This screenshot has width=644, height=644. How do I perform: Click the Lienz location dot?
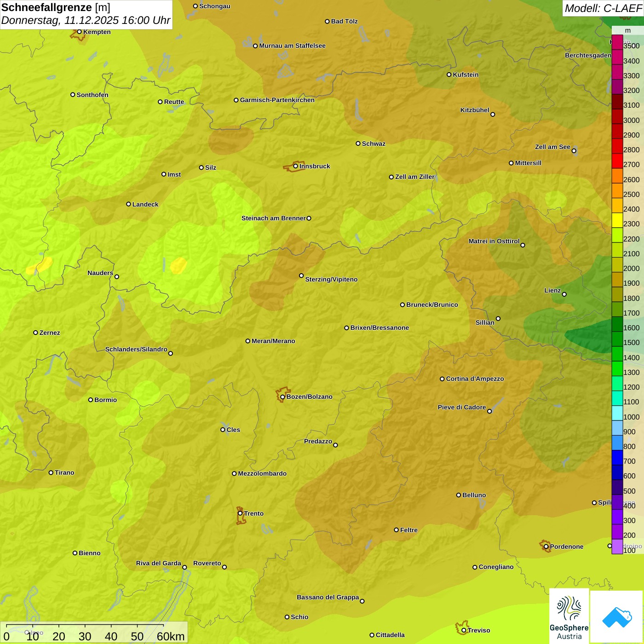(x=564, y=294)
